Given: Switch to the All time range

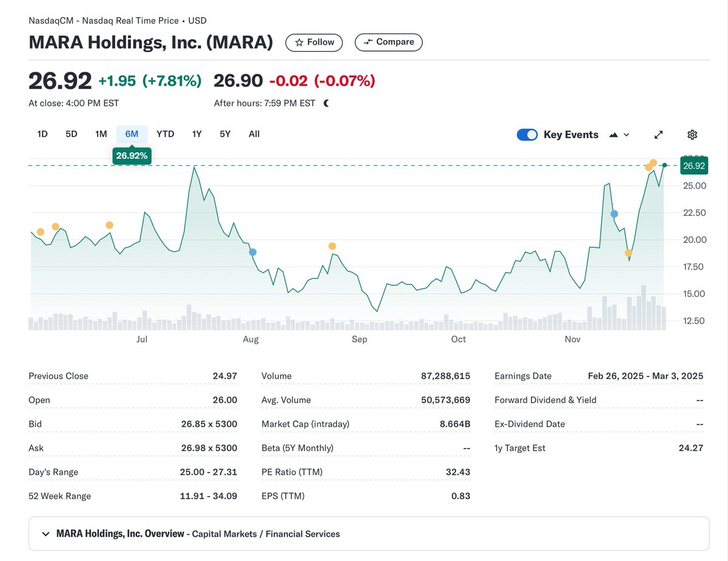Looking at the screenshot, I should (254, 134).
